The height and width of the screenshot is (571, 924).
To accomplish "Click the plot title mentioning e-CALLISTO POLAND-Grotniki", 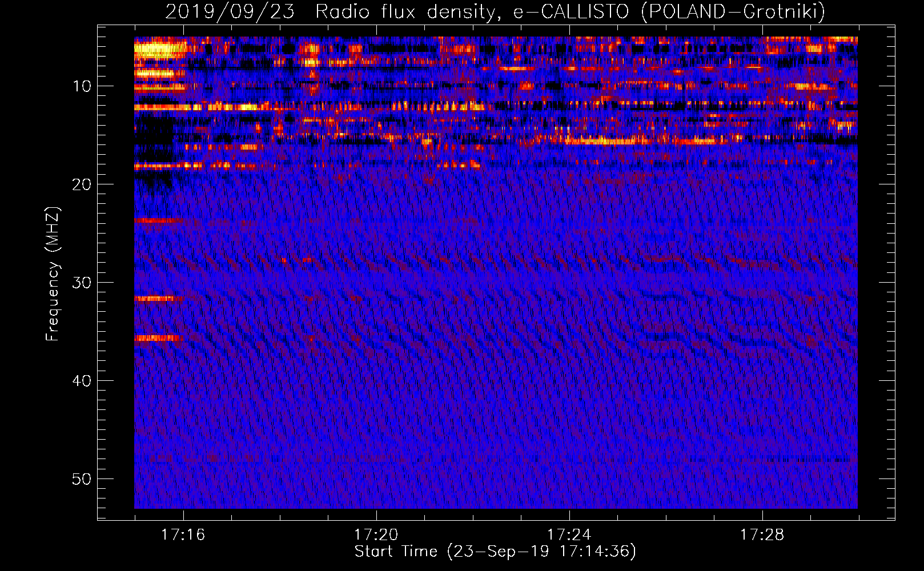I will tap(495, 11).
